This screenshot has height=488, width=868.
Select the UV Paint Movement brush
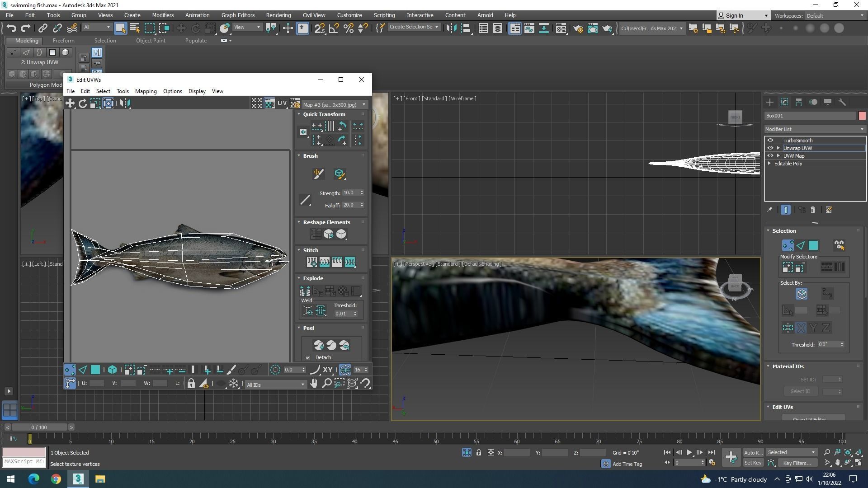pos(319,174)
